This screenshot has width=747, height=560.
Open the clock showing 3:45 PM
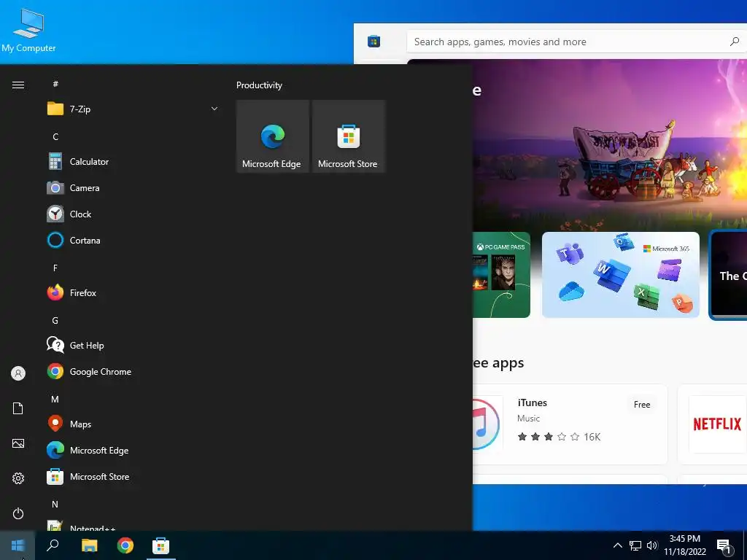pyautogui.click(x=685, y=545)
